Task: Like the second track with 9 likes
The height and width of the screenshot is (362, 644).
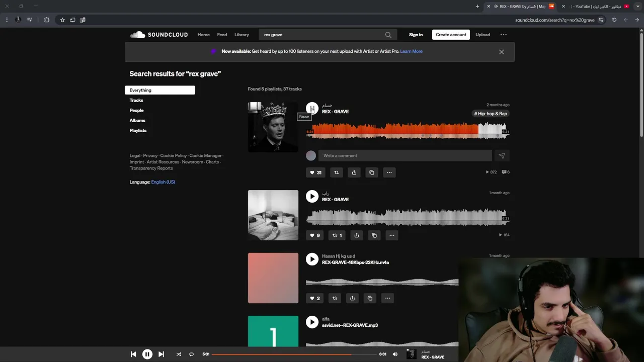Action: [x=315, y=235]
